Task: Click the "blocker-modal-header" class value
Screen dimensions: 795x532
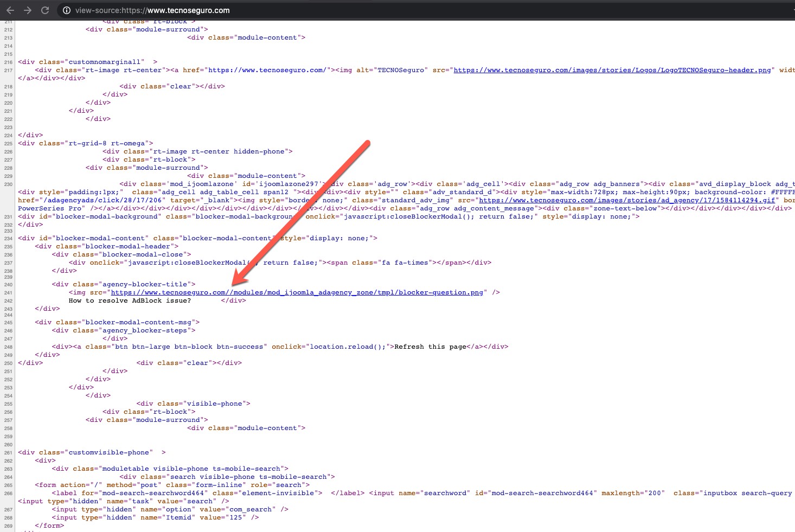Action: (130, 246)
